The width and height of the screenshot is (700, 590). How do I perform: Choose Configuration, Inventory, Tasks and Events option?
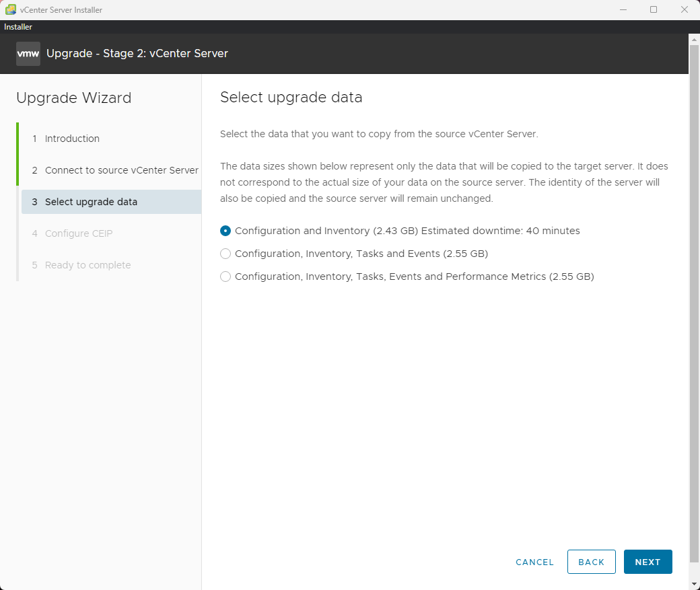(225, 254)
